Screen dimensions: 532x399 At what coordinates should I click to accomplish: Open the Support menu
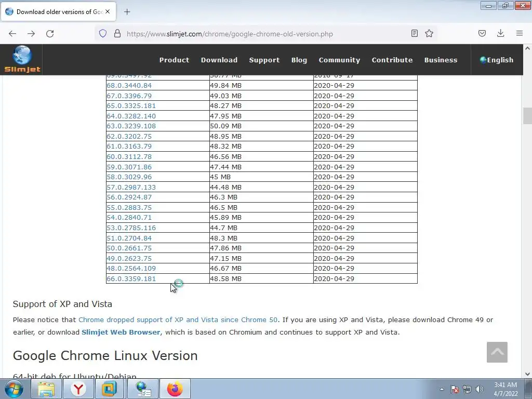click(x=264, y=60)
